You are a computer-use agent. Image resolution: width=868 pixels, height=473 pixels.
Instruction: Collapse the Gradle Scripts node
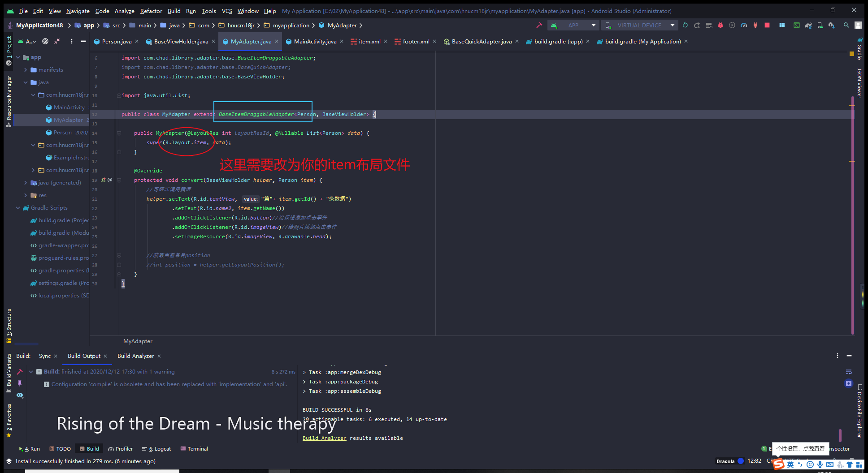(18, 208)
